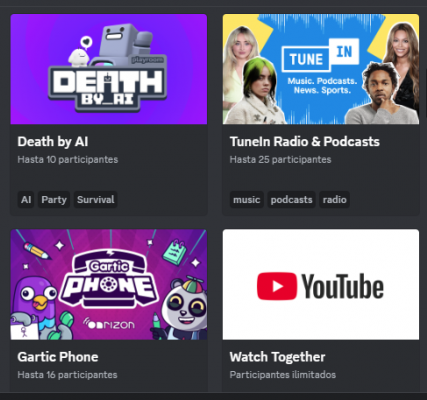Open the YouTube Watch Together banner
This screenshot has width=427, height=400.
[321, 284]
